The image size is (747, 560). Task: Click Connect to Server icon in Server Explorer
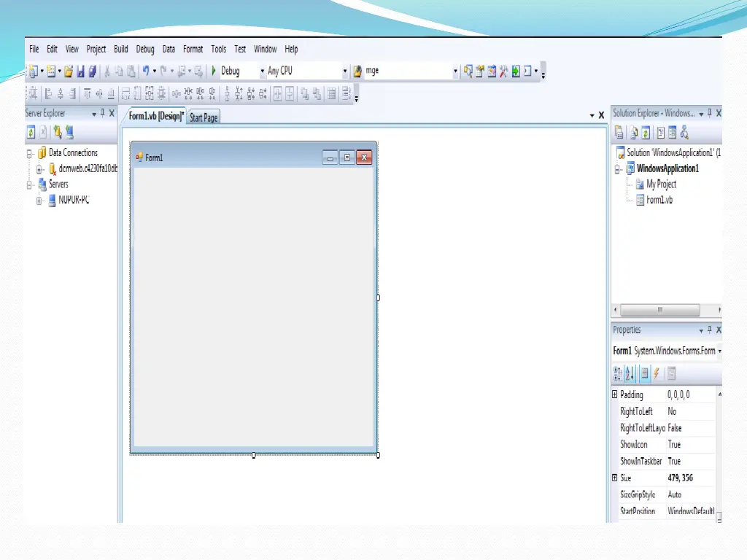69,133
